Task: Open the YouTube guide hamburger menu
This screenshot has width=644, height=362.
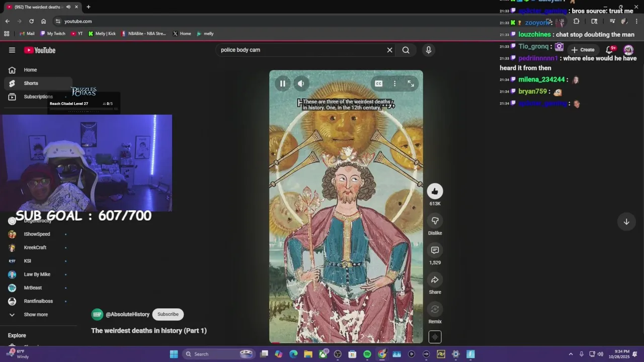Action: point(12,50)
